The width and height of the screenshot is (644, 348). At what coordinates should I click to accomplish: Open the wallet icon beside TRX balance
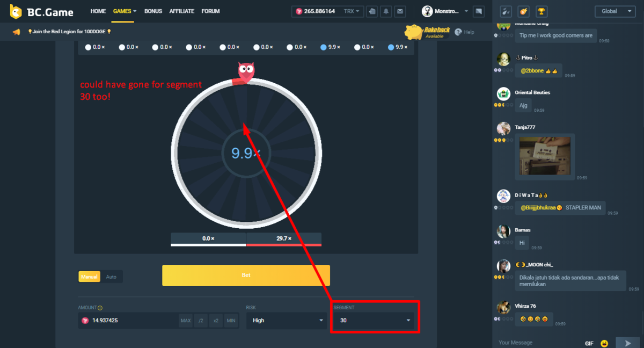(372, 11)
